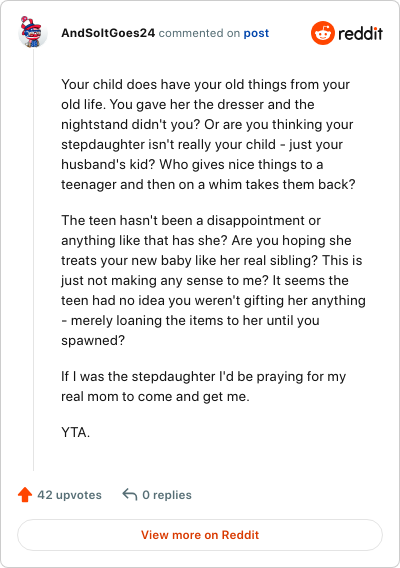Follow the blue "post" link

point(256,33)
